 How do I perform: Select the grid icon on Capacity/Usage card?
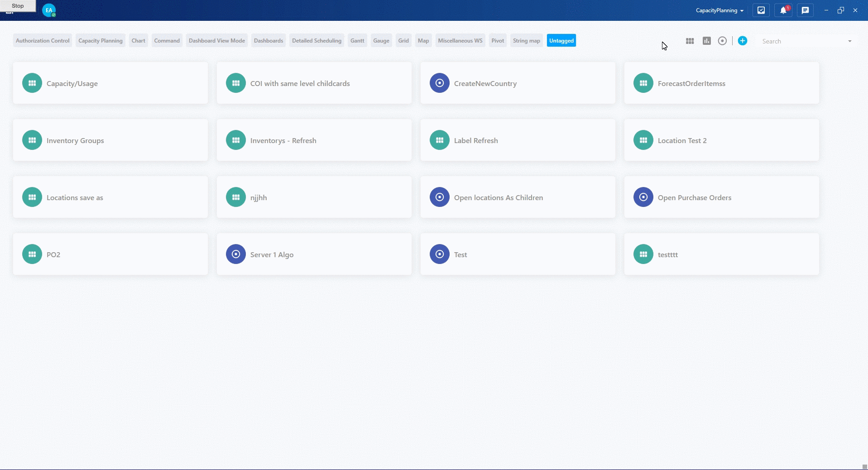[x=31, y=83]
